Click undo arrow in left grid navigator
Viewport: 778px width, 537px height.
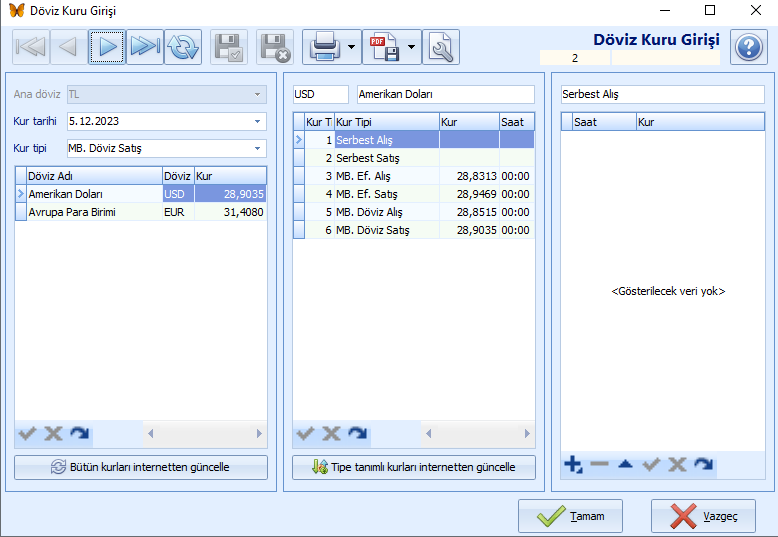[79, 433]
